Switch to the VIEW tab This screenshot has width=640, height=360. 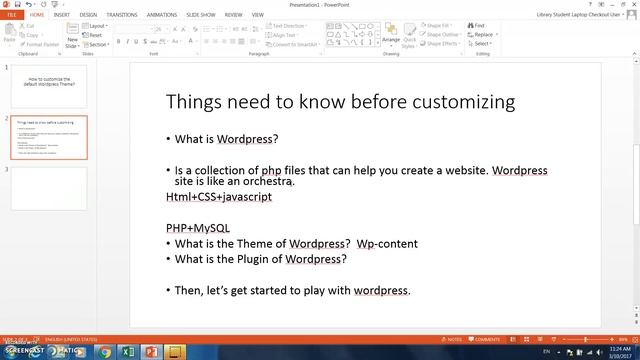pos(258,15)
